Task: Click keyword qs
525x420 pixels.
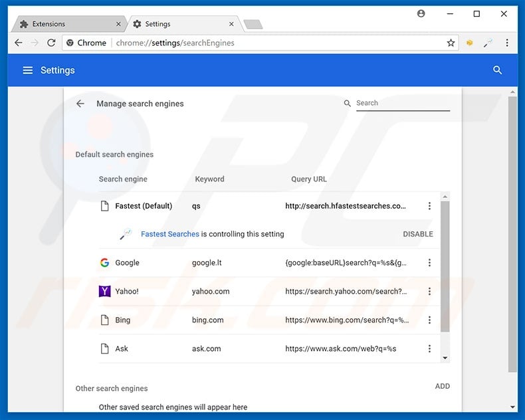Action: pos(196,206)
